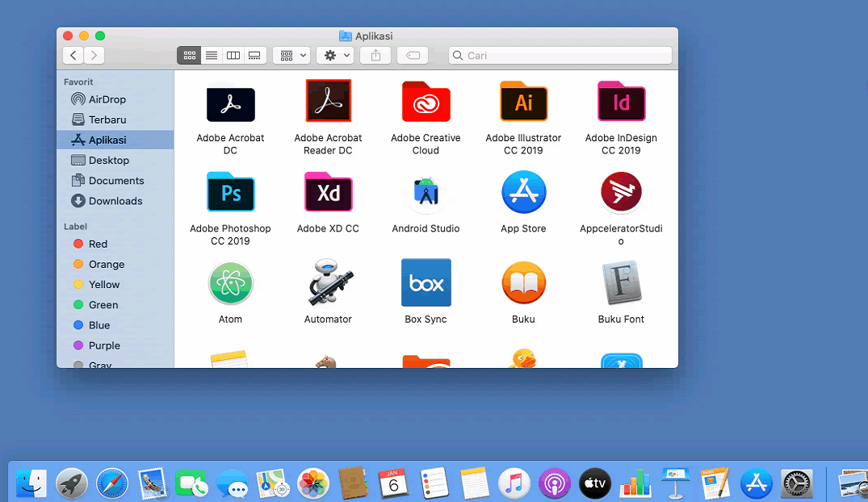The image size is (868, 502).
Task: Open Mail stamp icon in Dock
Action: click(x=153, y=483)
